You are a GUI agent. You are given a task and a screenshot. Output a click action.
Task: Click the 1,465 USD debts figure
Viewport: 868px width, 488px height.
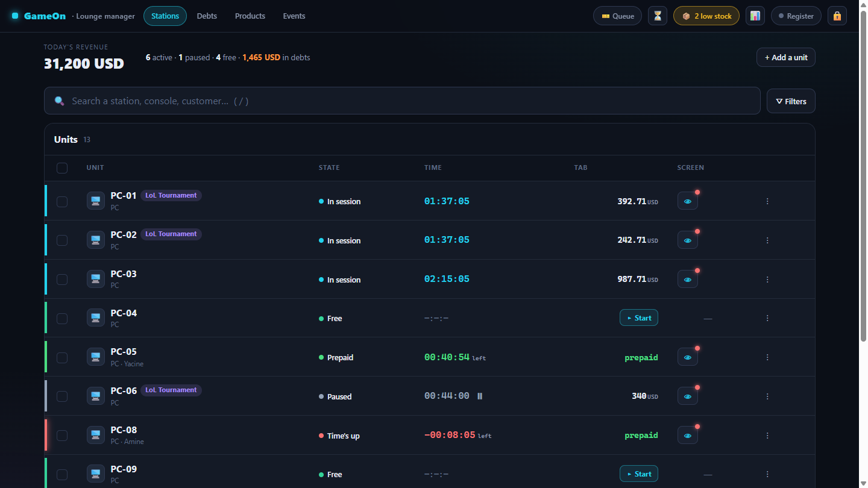click(x=261, y=57)
